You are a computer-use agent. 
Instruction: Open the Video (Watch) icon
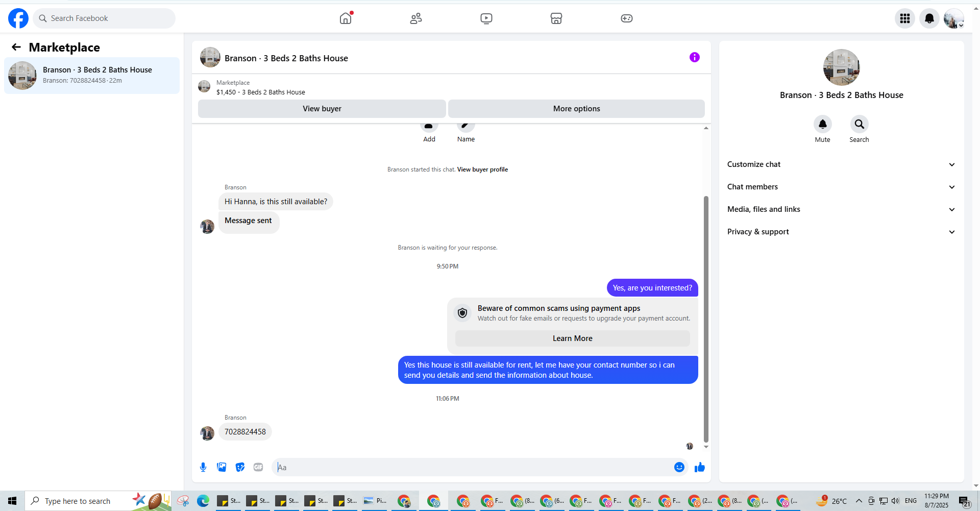(486, 18)
